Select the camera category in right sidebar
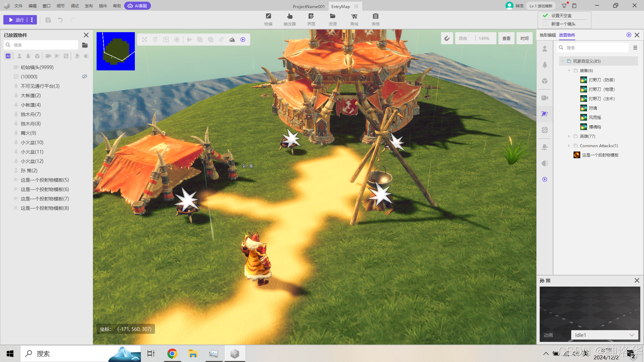This screenshot has height=362, width=644. 545,98
